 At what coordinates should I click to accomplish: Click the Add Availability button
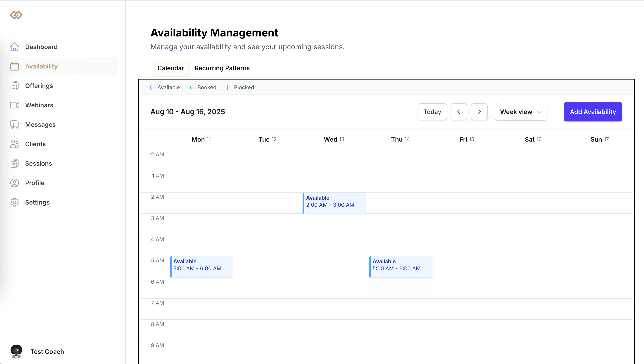pos(593,112)
